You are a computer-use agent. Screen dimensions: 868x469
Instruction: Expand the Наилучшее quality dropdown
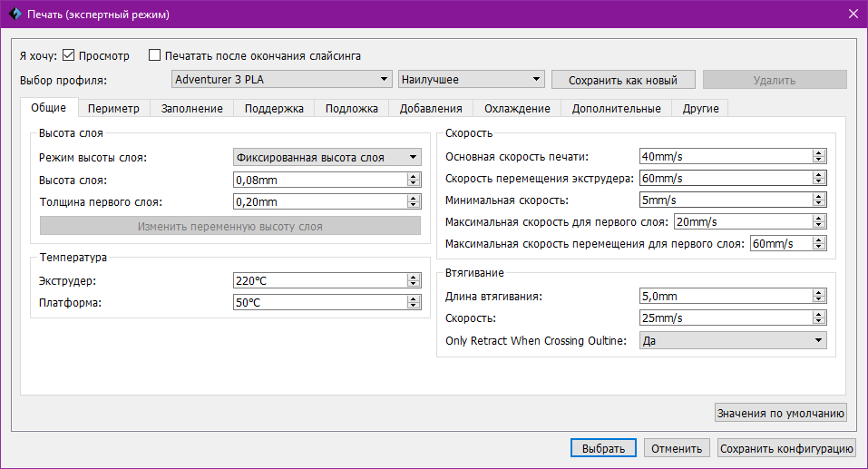(x=471, y=80)
